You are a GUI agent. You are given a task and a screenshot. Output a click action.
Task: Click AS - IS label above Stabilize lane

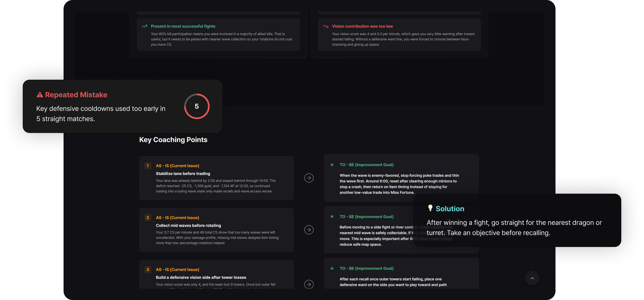coord(177,166)
